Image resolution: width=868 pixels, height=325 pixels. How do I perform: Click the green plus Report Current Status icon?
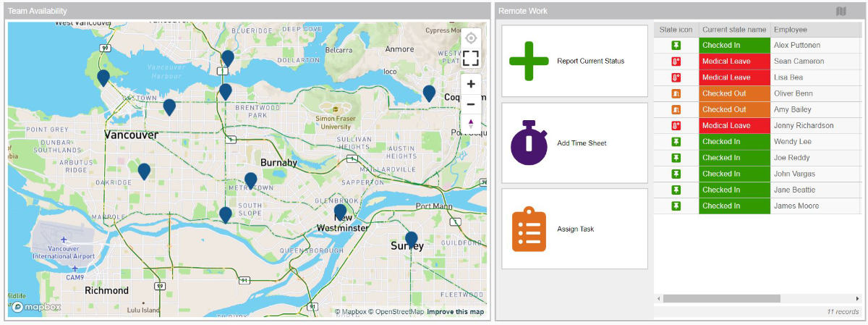pyautogui.click(x=529, y=61)
